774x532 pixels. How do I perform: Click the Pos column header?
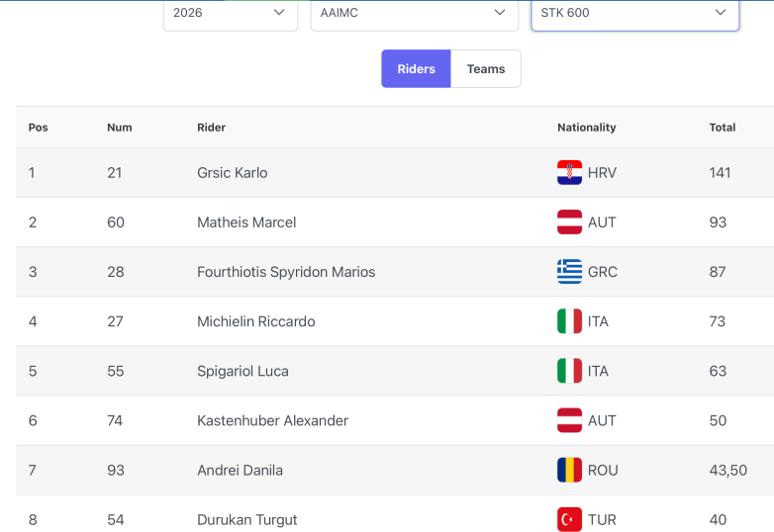(x=38, y=128)
